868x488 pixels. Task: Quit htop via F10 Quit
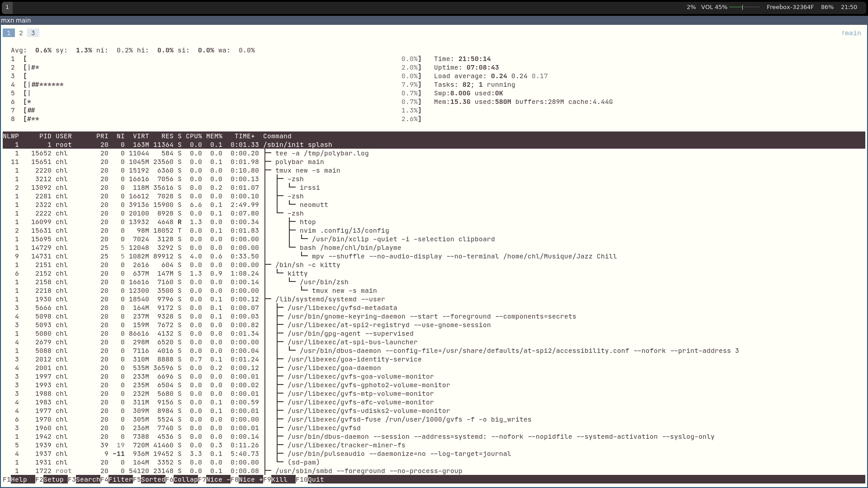click(x=316, y=479)
